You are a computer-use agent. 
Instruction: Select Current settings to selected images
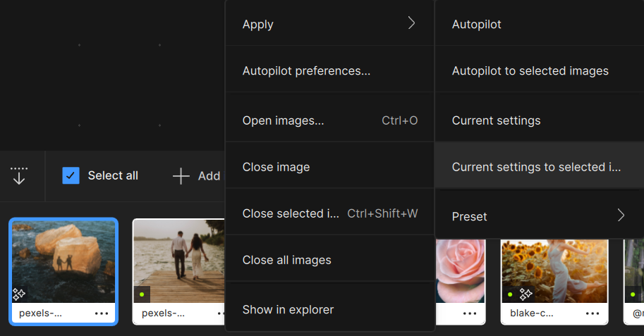(536, 167)
